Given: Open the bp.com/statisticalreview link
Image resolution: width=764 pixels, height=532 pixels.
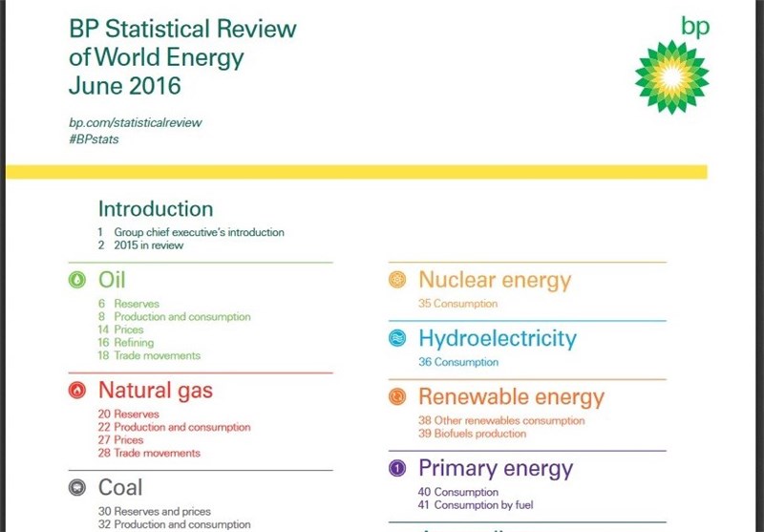Looking at the screenshot, I should click(135, 123).
